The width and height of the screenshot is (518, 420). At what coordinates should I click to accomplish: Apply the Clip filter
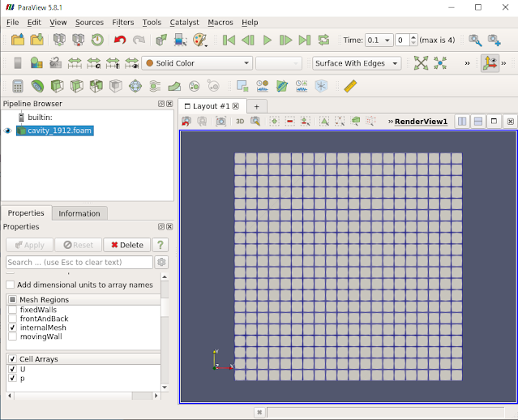coord(57,86)
